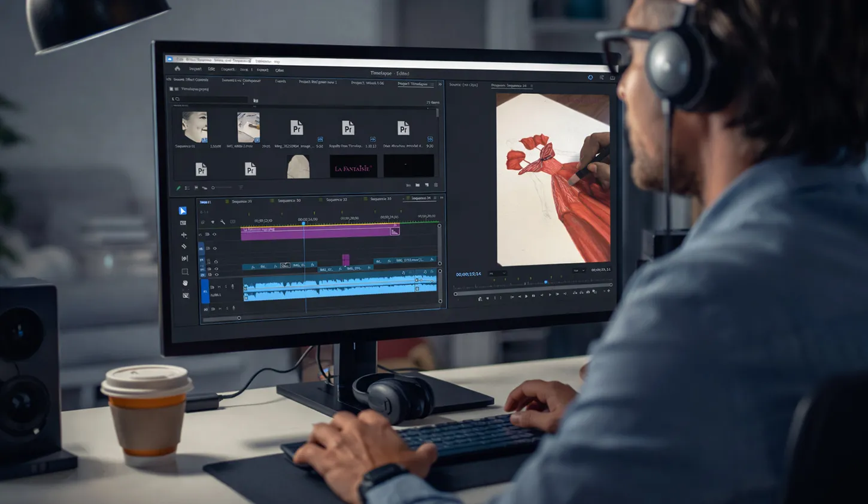Mute the A1 audio track
This screenshot has height=504, width=868.
(218, 287)
